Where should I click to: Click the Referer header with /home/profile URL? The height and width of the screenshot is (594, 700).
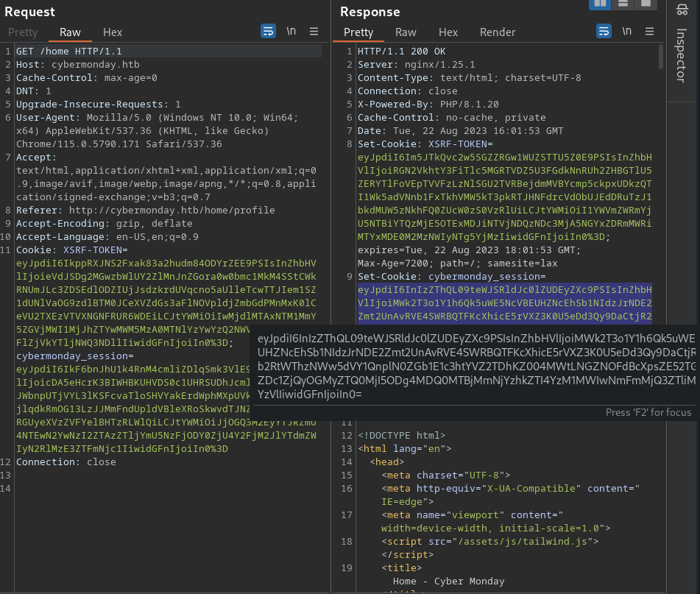(146, 211)
